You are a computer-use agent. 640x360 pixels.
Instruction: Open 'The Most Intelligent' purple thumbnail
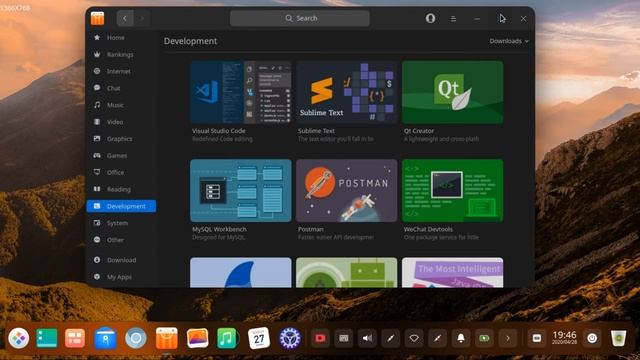tap(453, 273)
